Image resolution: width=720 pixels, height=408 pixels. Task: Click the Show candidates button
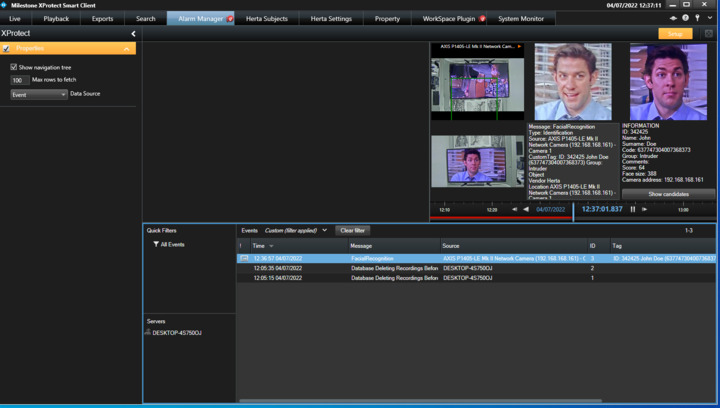point(668,194)
